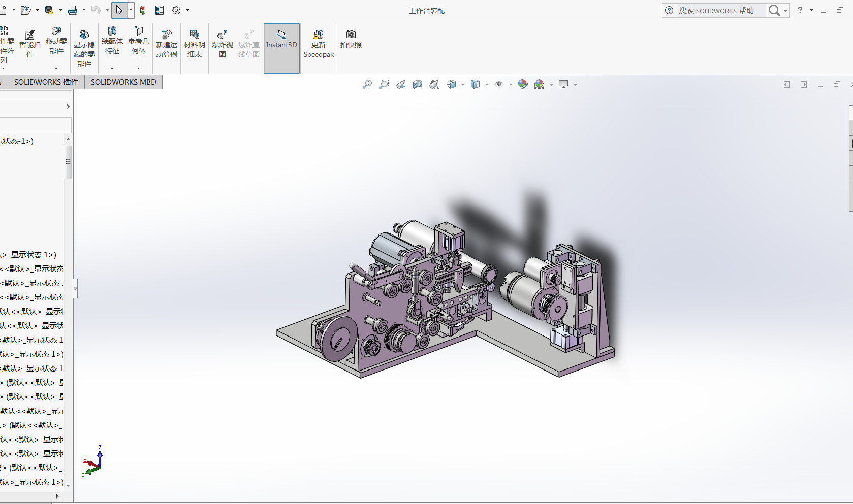Click Section View icon

pos(418,84)
